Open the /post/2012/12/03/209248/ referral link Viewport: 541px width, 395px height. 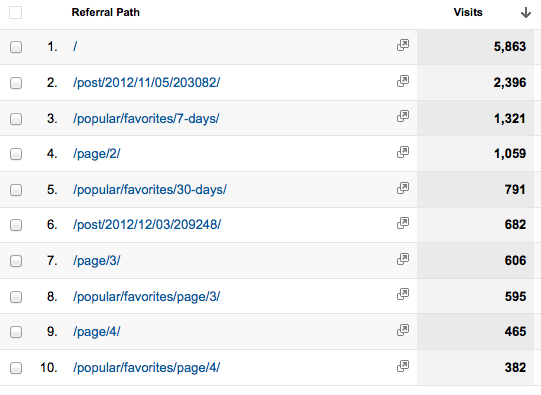pos(147,225)
